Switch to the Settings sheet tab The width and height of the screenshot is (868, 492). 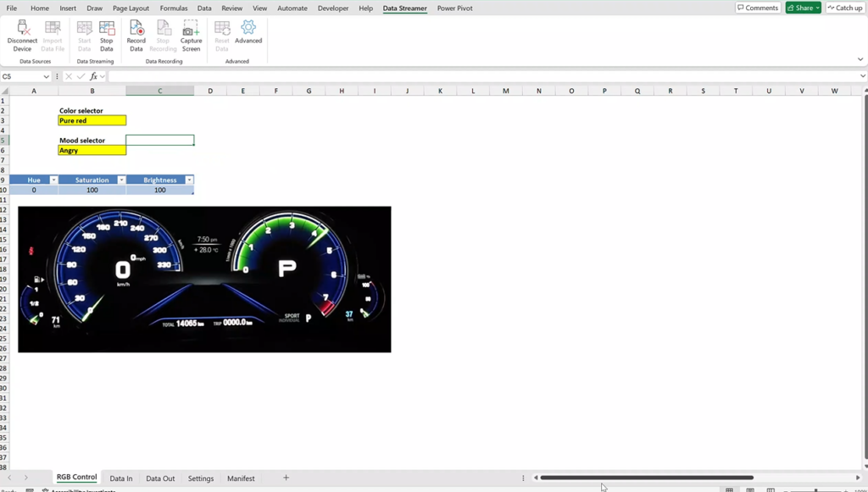pyautogui.click(x=201, y=478)
